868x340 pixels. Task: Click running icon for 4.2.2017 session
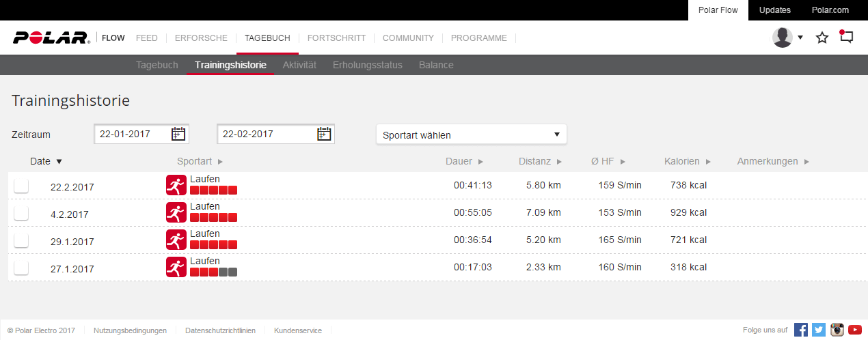(176, 212)
